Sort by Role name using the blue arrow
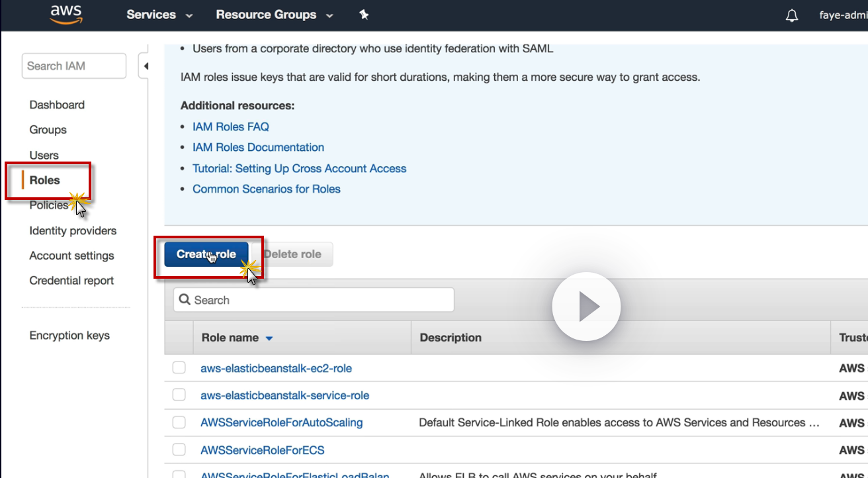The height and width of the screenshot is (478, 868). tap(269, 338)
